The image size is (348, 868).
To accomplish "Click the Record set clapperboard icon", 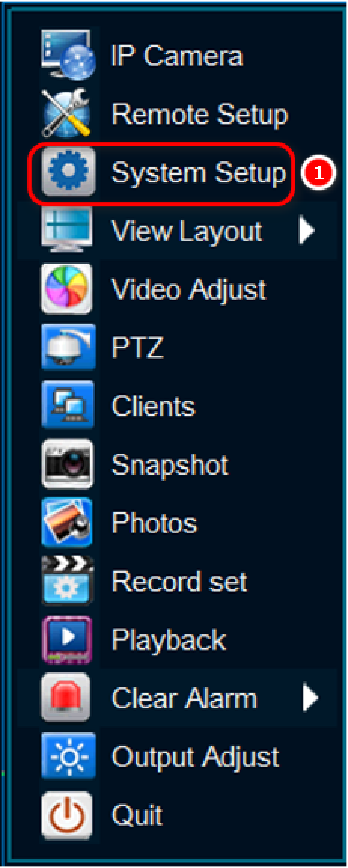I will (67, 580).
